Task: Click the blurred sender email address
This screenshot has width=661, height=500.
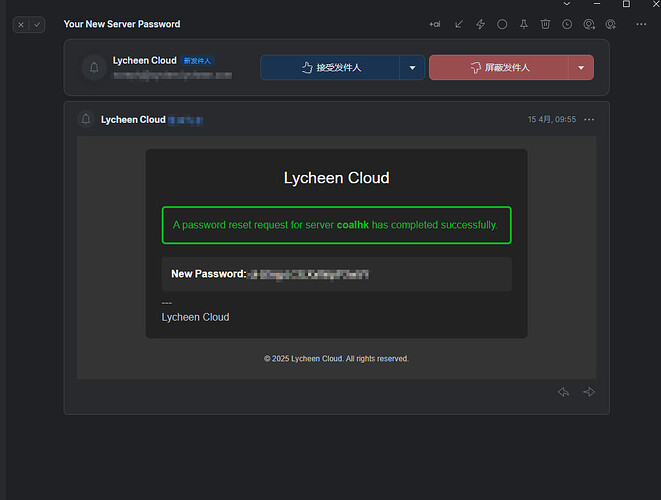Action: (172, 75)
